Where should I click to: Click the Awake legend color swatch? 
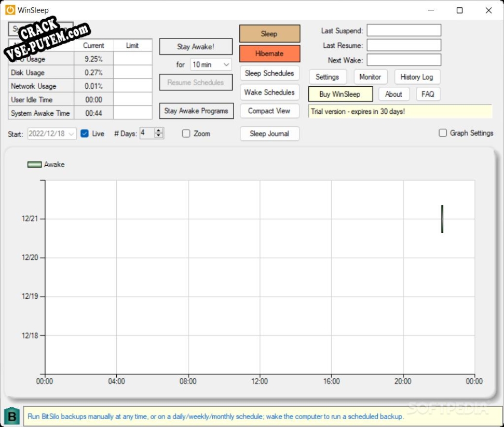click(34, 165)
